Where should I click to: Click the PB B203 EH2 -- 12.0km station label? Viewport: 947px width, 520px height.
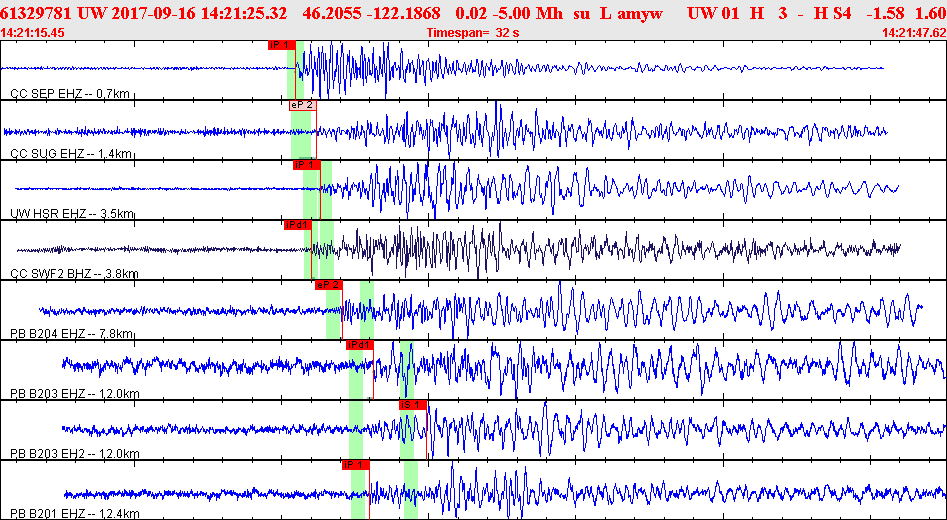click(75, 454)
